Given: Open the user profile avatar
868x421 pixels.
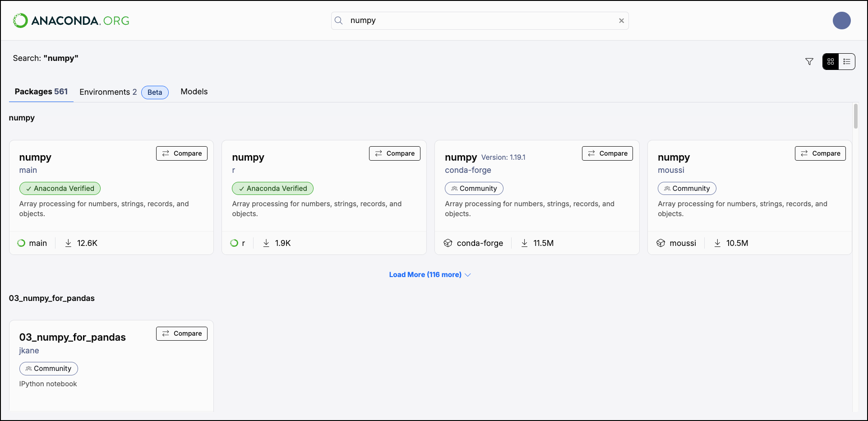Looking at the screenshot, I should [841, 21].
